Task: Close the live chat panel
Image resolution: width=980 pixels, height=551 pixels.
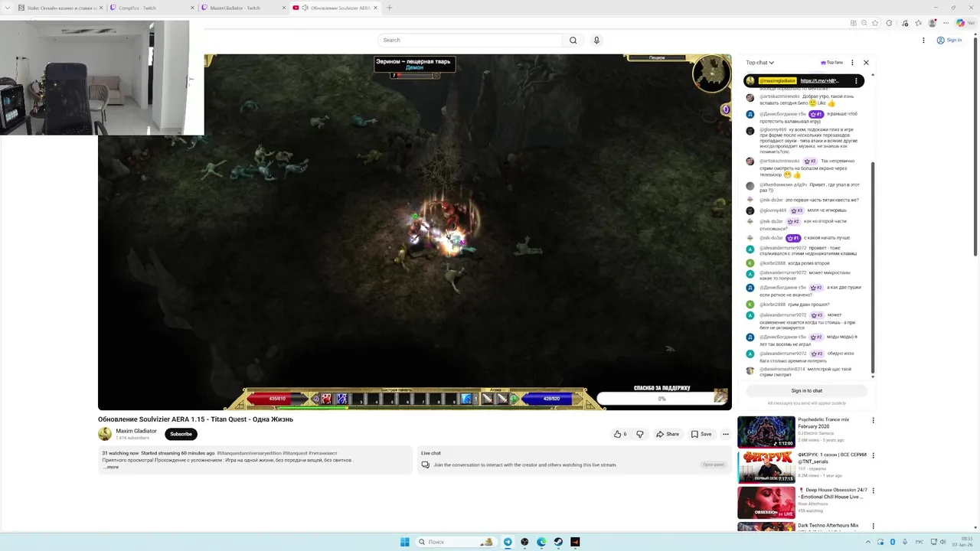Action: coord(866,63)
